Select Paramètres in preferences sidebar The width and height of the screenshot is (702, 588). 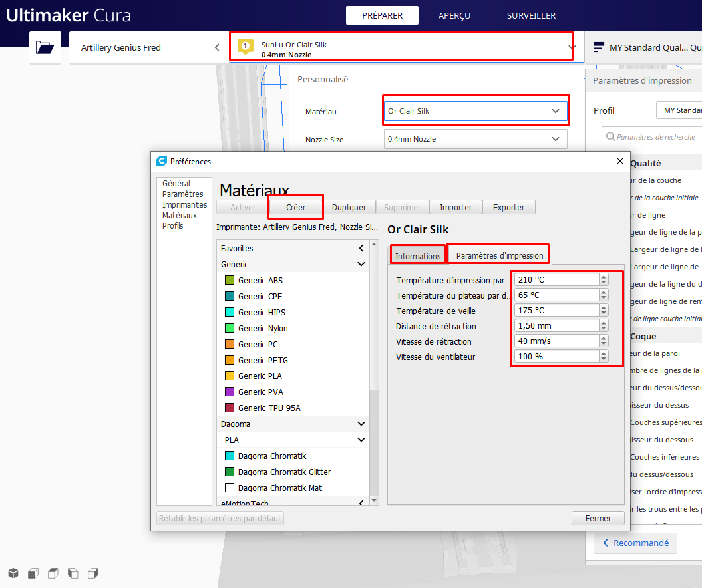tap(183, 194)
